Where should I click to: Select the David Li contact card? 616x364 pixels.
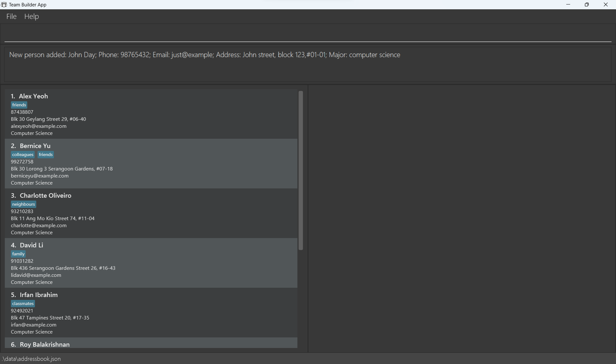151,263
